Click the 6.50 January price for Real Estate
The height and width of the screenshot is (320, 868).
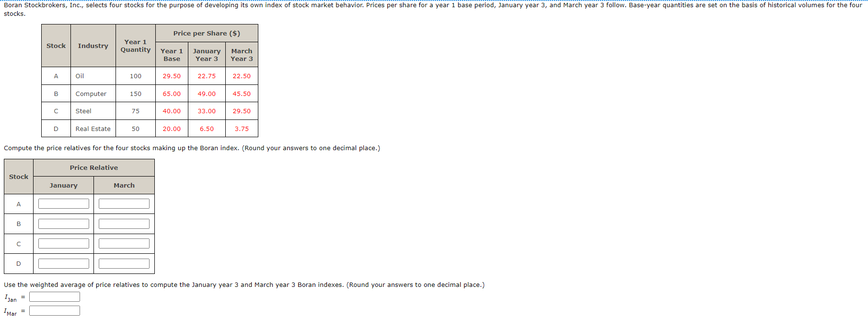tap(207, 129)
